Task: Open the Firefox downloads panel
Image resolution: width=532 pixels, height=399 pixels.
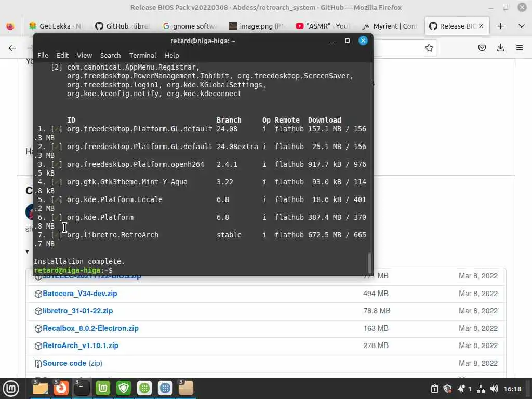Action: (x=500, y=48)
